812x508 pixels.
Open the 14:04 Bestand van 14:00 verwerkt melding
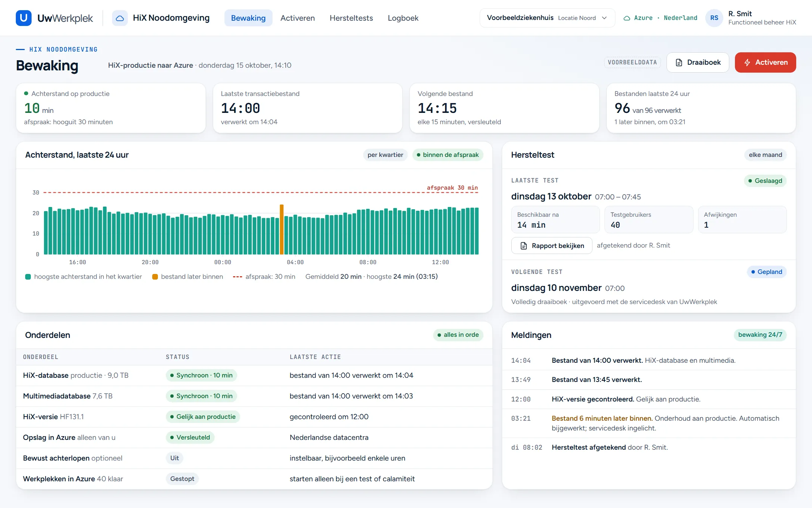pos(649,360)
